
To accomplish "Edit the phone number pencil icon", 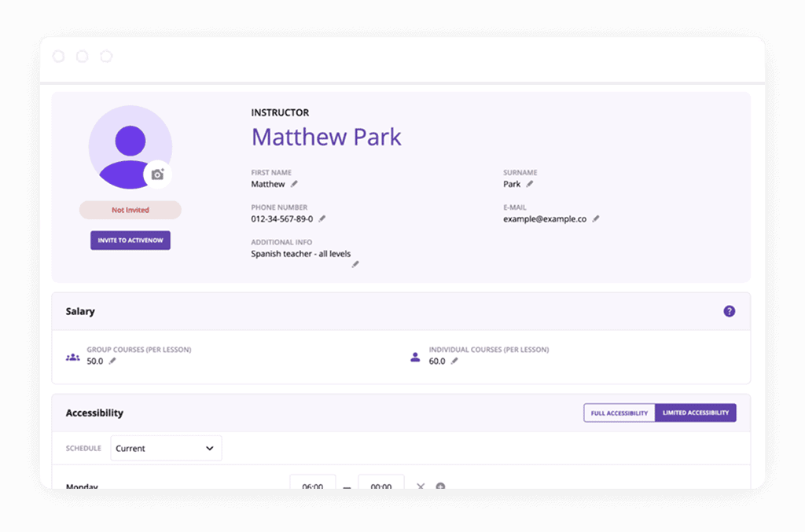I will (x=322, y=218).
